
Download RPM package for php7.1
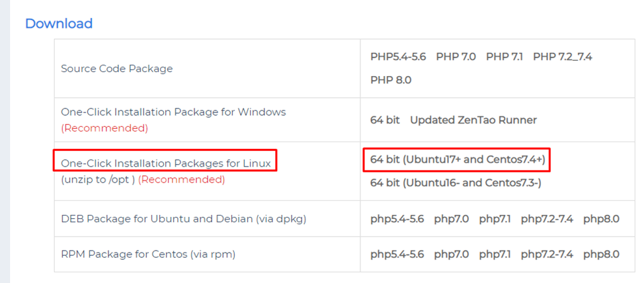pyautogui.click(x=495, y=255)
